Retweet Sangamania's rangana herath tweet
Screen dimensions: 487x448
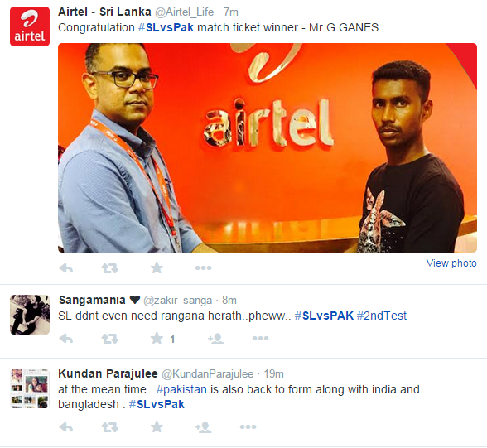pos(110,338)
